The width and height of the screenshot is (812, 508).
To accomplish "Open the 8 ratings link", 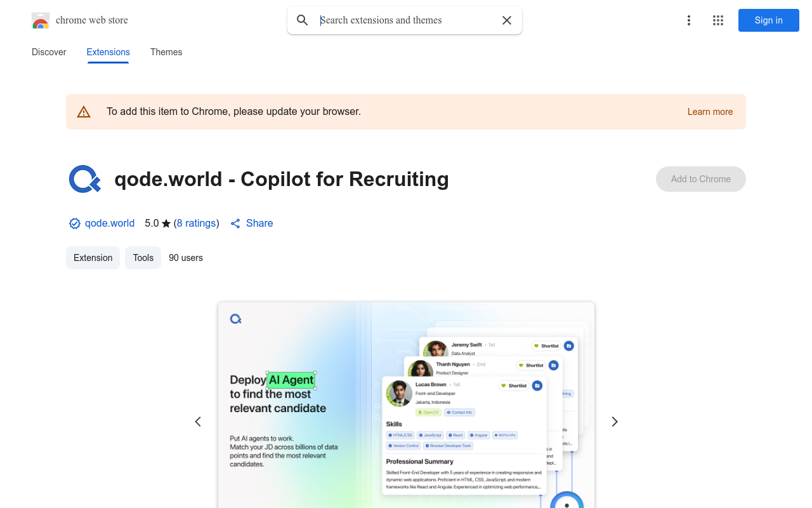I will [x=197, y=224].
